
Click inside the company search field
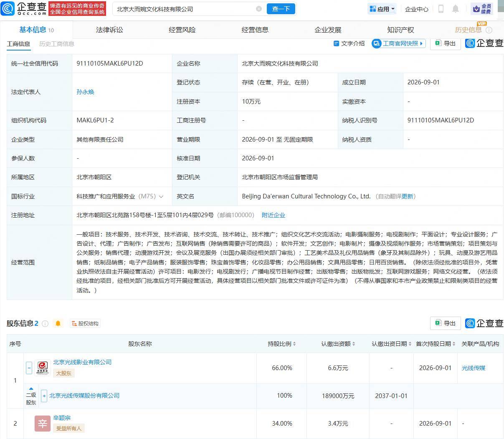(184, 9)
